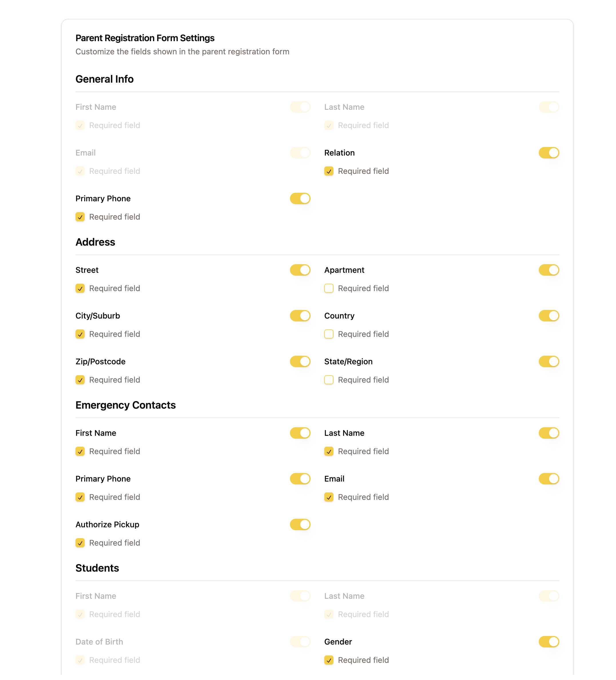Screen dimensions: 616x680
Task: Disable Emergency Contacts Email toggle
Action: pos(549,479)
